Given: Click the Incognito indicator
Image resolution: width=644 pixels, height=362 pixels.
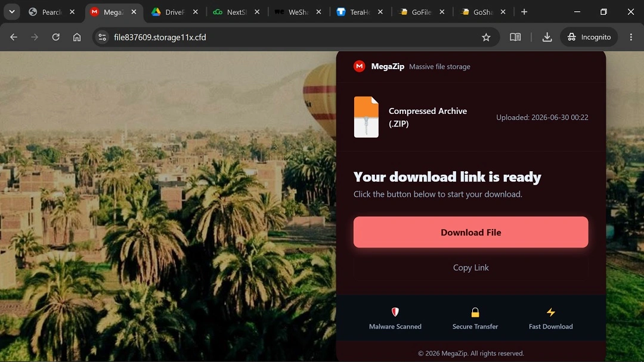Looking at the screenshot, I should pos(589,37).
